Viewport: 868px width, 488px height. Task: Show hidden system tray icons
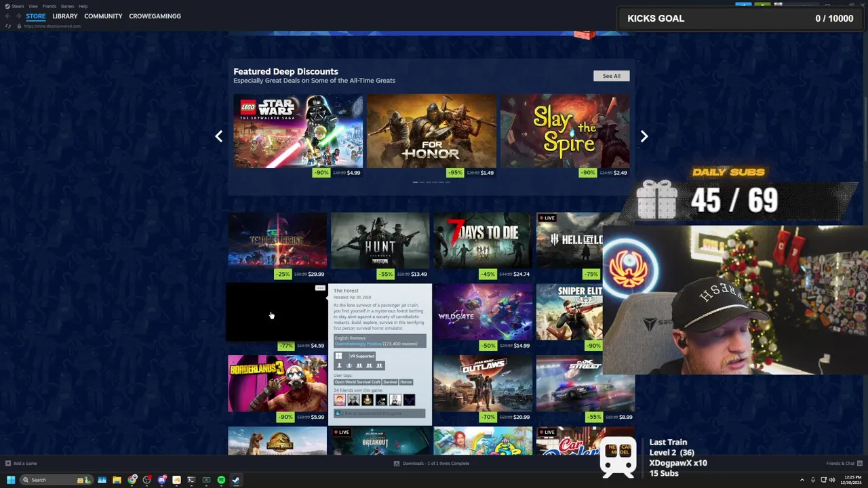[802, 480]
